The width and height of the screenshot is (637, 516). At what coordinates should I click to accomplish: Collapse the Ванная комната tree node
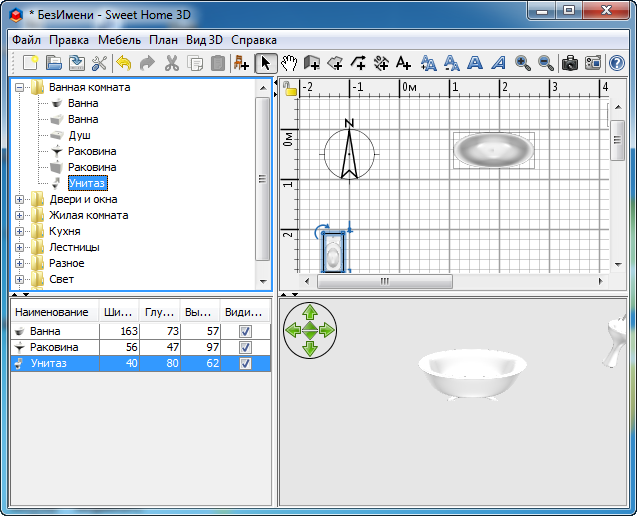pyautogui.click(x=19, y=87)
